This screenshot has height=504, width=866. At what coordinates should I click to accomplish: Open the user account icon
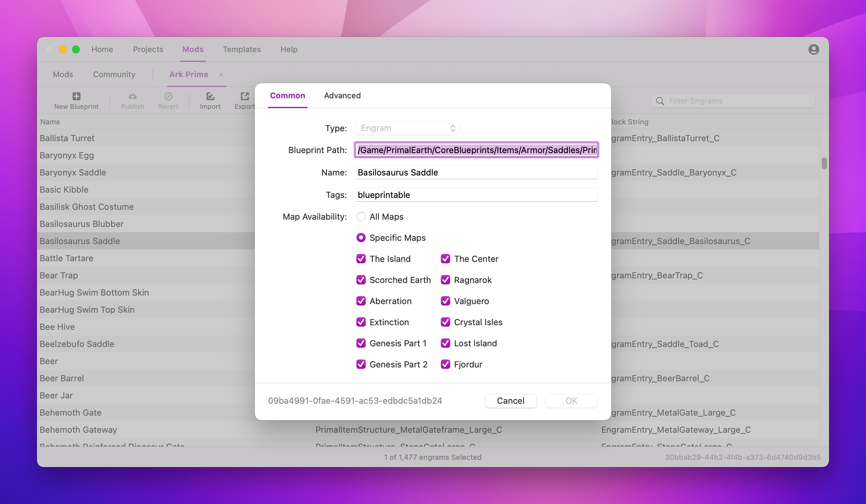pos(813,49)
